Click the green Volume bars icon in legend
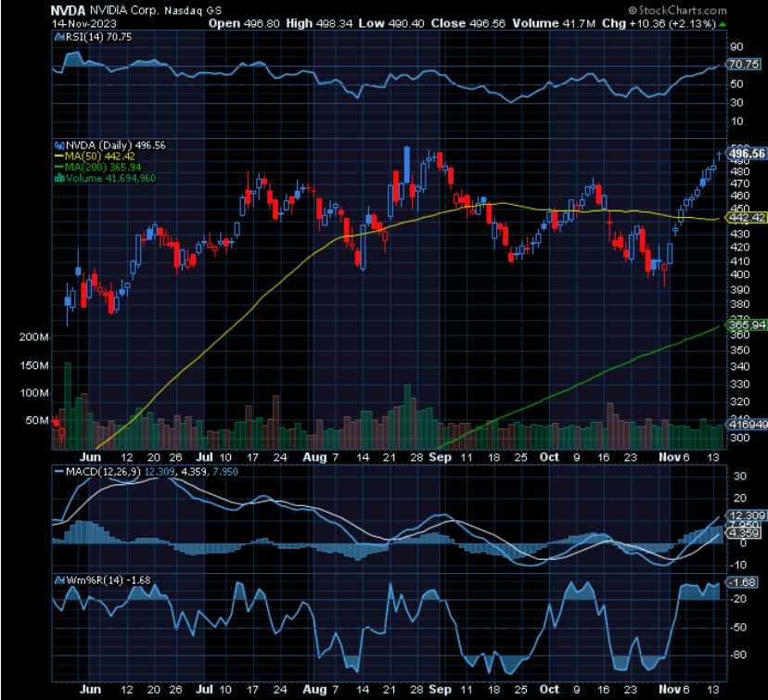 pos(58,178)
